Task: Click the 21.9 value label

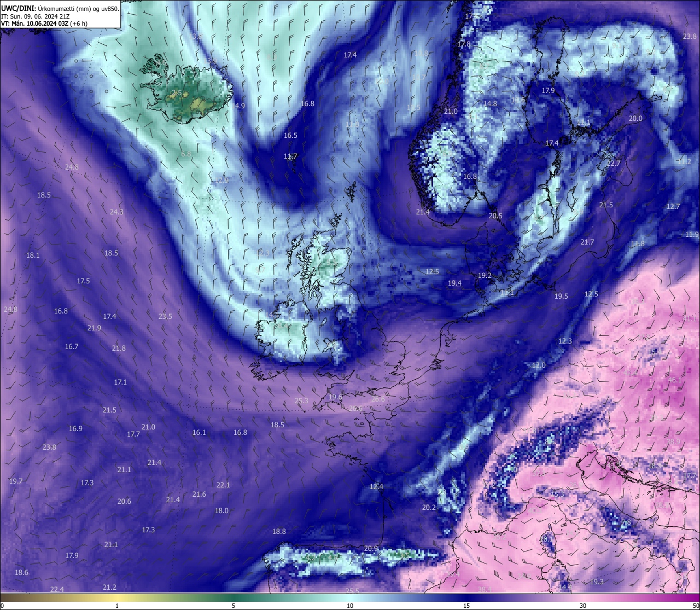Action: 94,328
